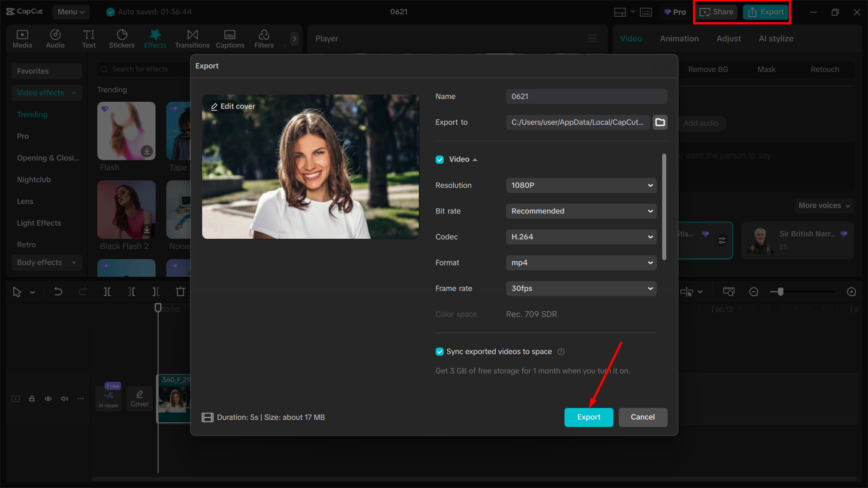Click Export inside the export dialog
The image size is (868, 488).
coord(588,417)
